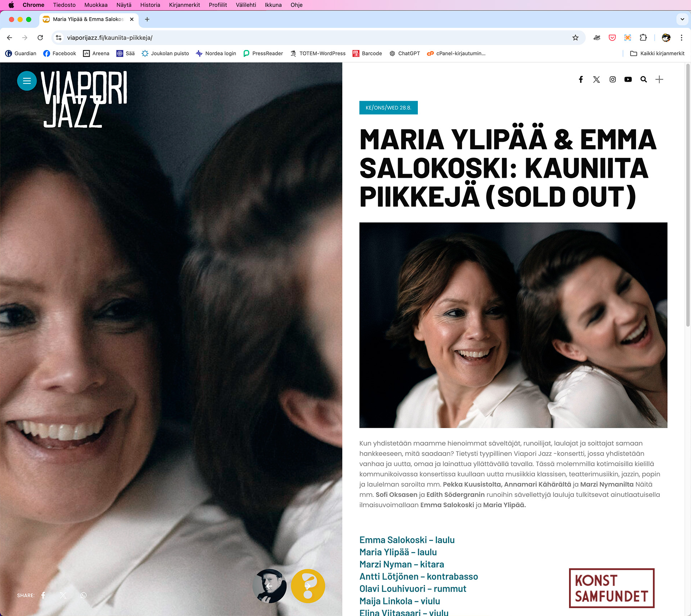This screenshot has height=616, width=691.
Task: Open the YouTube icon in header
Action: coord(628,80)
